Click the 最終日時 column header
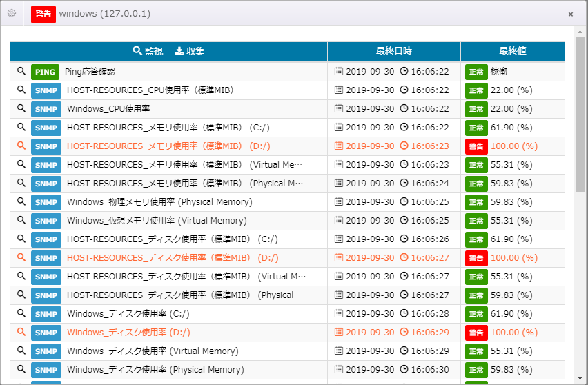This screenshot has height=385, width=588. pos(394,51)
